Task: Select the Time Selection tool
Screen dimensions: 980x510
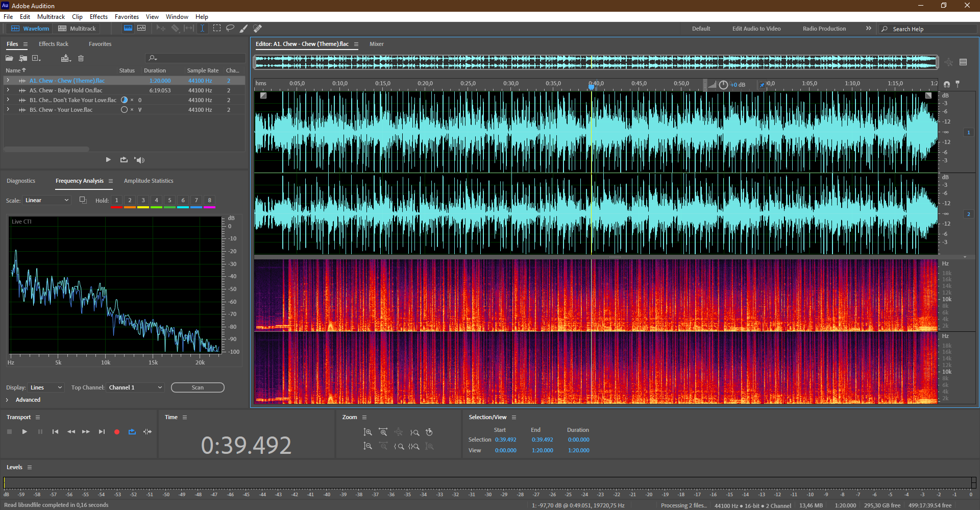Action: (x=202, y=29)
